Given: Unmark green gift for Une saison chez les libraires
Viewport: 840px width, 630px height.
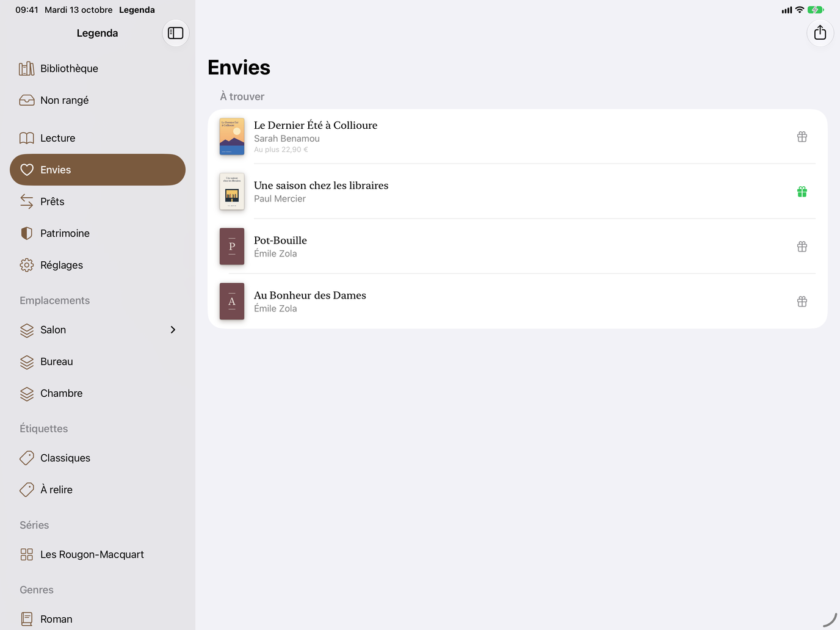Looking at the screenshot, I should pos(802,192).
